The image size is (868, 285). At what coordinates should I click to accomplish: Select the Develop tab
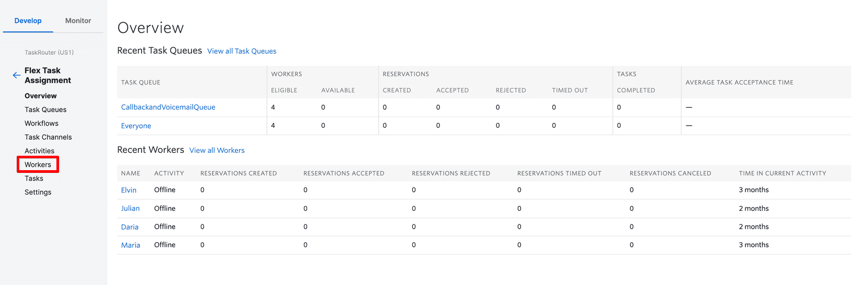28,21
